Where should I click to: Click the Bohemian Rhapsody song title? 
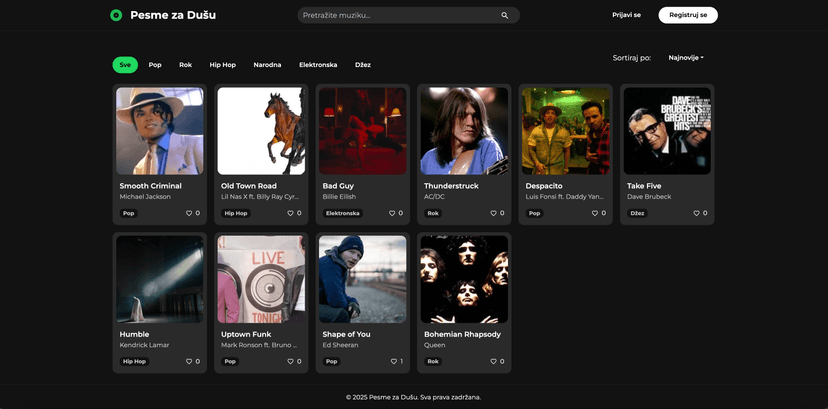[x=463, y=334]
